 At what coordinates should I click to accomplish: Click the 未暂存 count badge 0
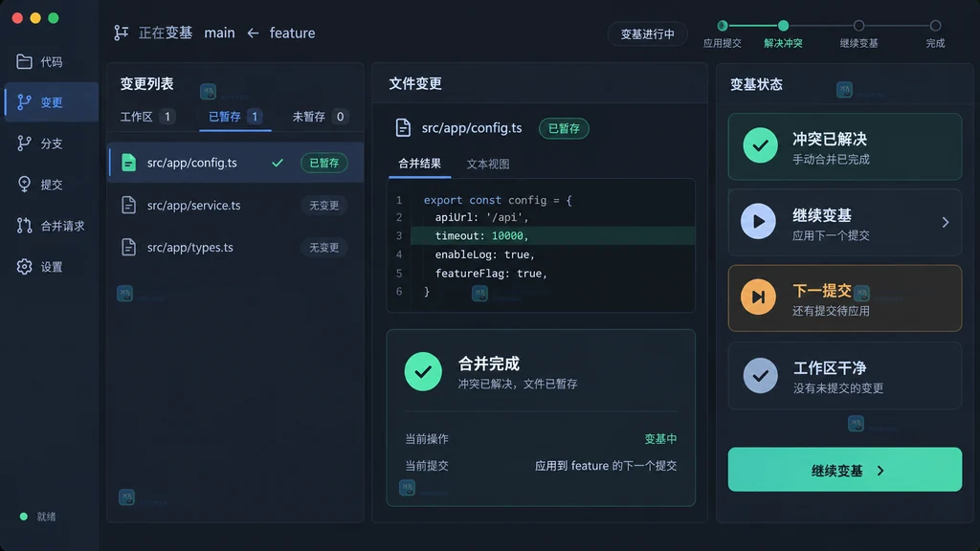(340, 116)
